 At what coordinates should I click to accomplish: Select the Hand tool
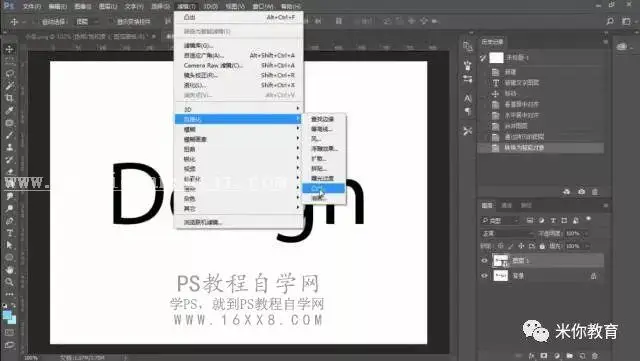click(x=9, y=270)
